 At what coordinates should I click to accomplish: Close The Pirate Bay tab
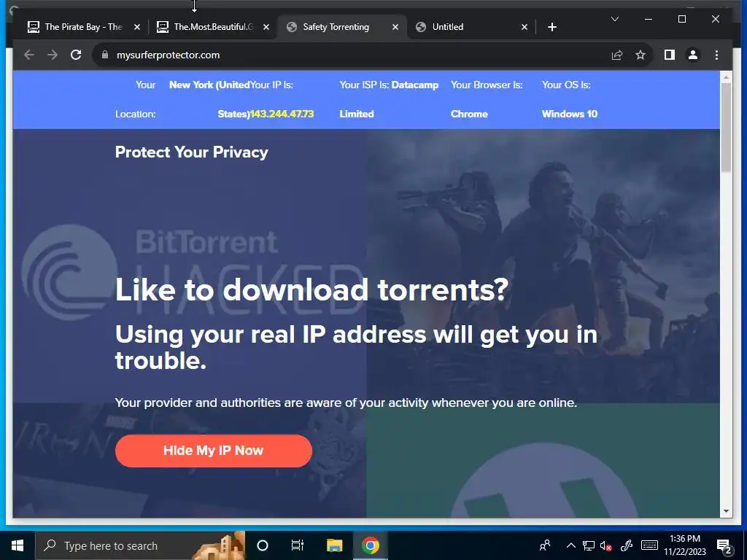coord(137,27)
